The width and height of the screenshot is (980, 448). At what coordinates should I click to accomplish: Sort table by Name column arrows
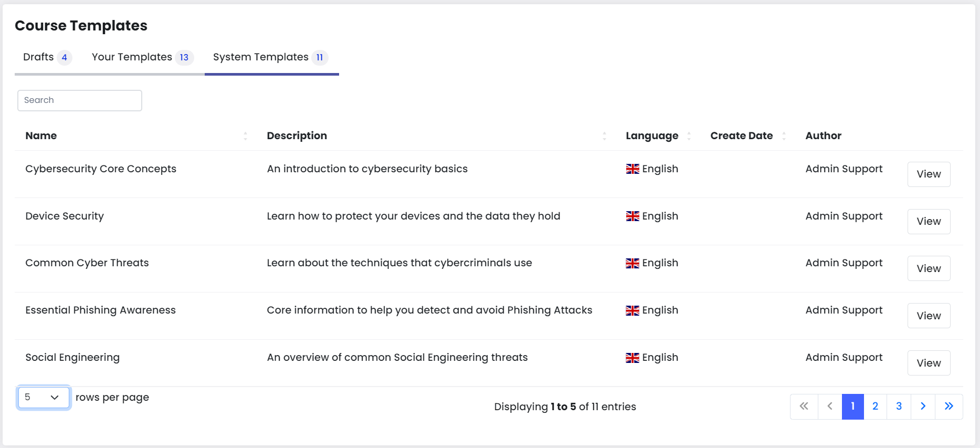point(245,136)
